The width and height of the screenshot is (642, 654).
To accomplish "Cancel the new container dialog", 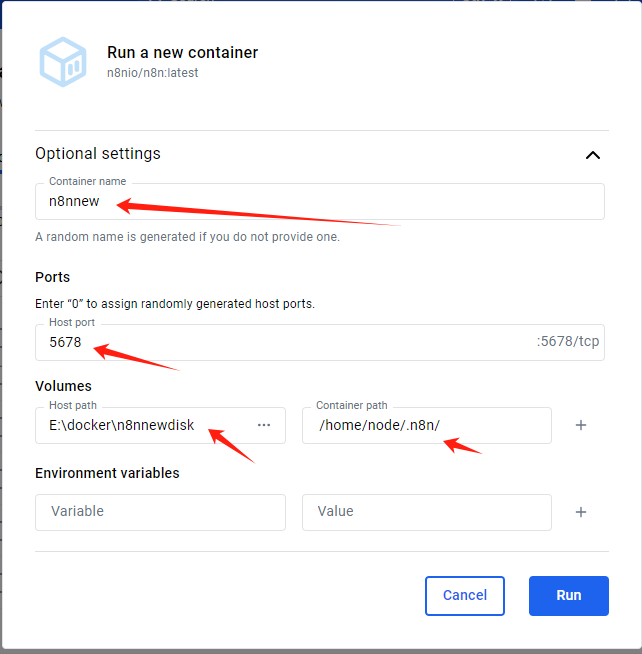I will click(465, 596).
